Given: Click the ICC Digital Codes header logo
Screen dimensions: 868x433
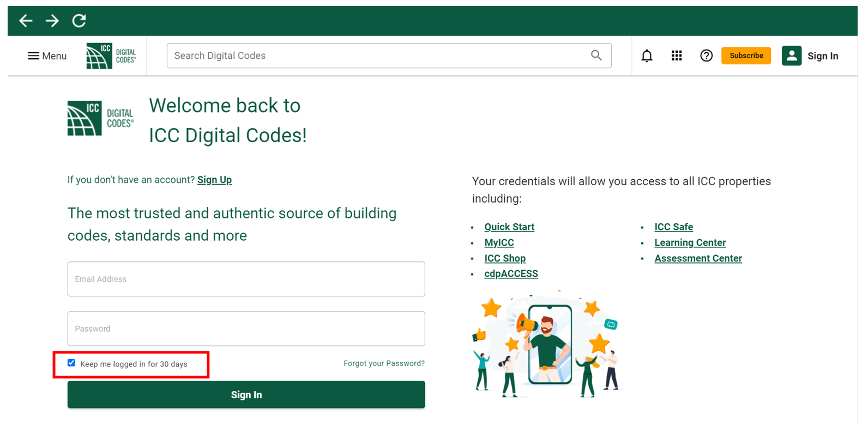Looking at the screenshot, I should (111, 56).
